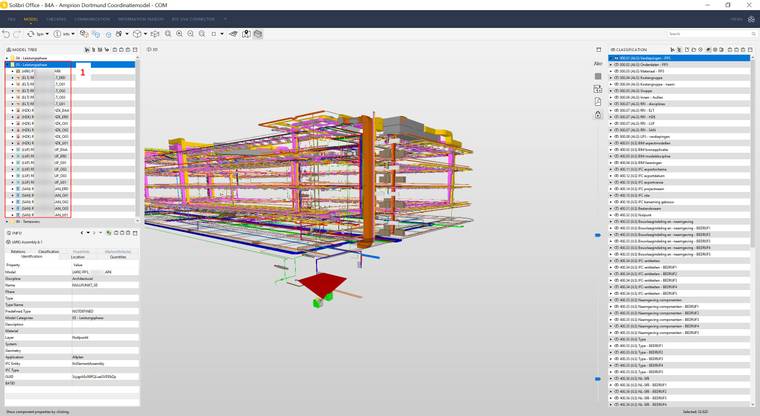Open the Info tool dropdown arrow
Image resolution: width=760 pixels, height=416 pixels.
click(x=73, y=34)
